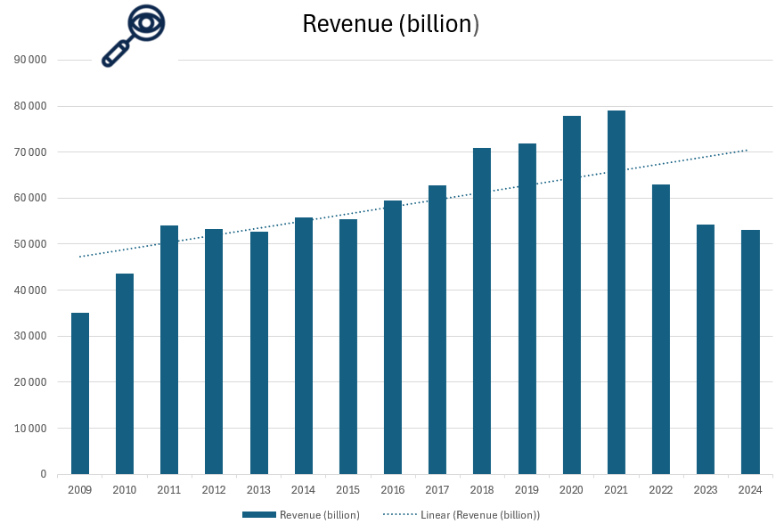Select the Revenue (billion) chart title
Screen dimensions: 776x532
[390, 24]
